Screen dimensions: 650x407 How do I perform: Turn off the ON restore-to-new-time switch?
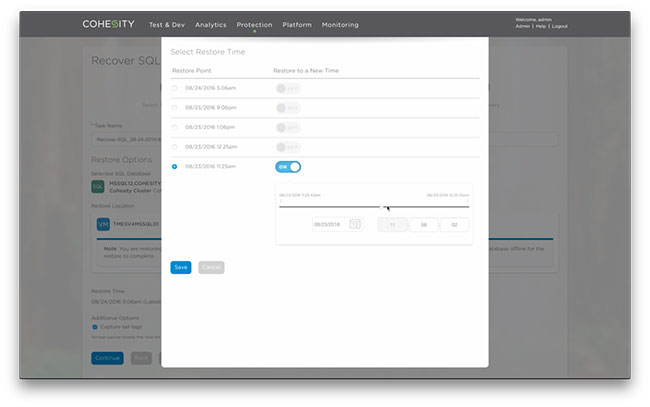(x=288, y=167)
